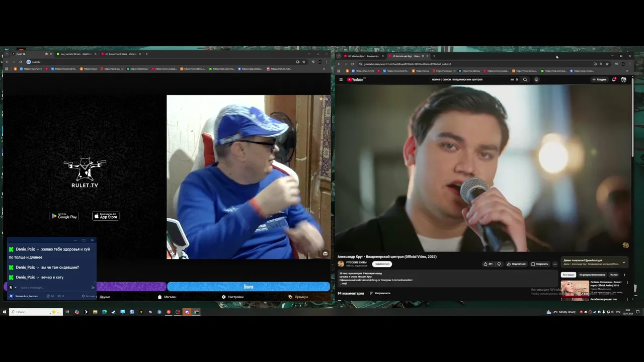
Task: Reload the rulet.tv page
Action: 20,62
